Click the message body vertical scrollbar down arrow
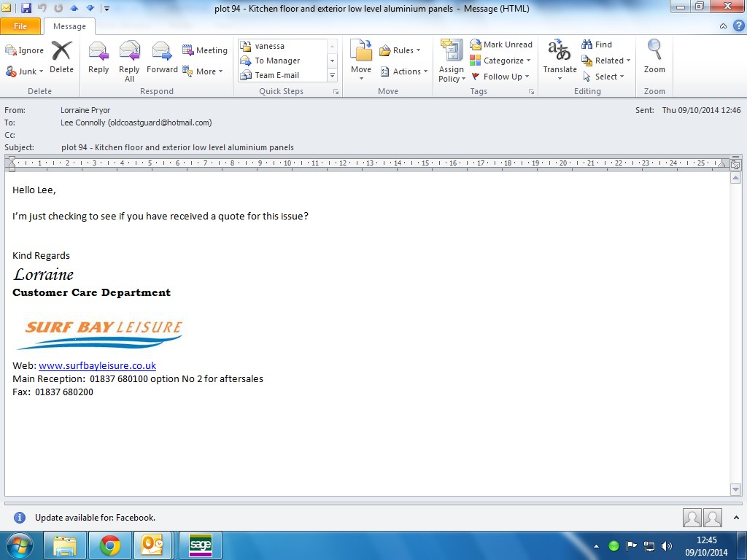 [x=735, y=489]
